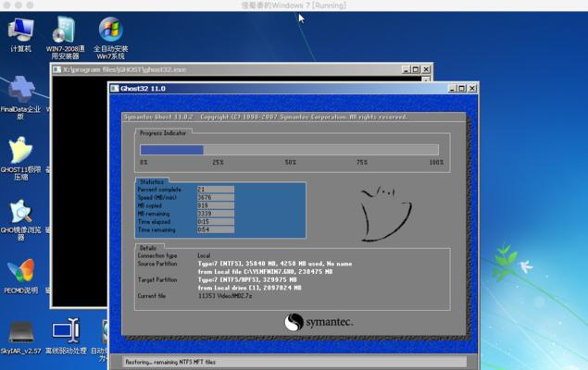Minimize the Ghost32 11.0 window
Viewport: 588px width, 370px height.
coord(452,89)
